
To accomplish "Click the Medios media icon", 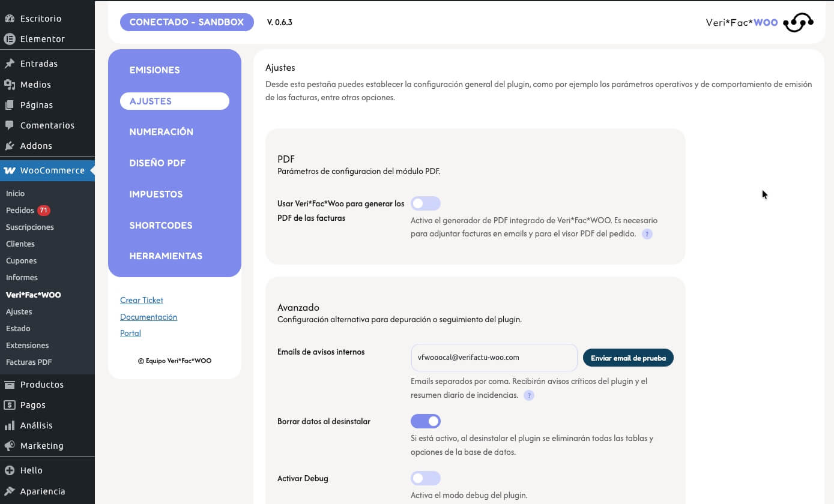I will (10, 85).
